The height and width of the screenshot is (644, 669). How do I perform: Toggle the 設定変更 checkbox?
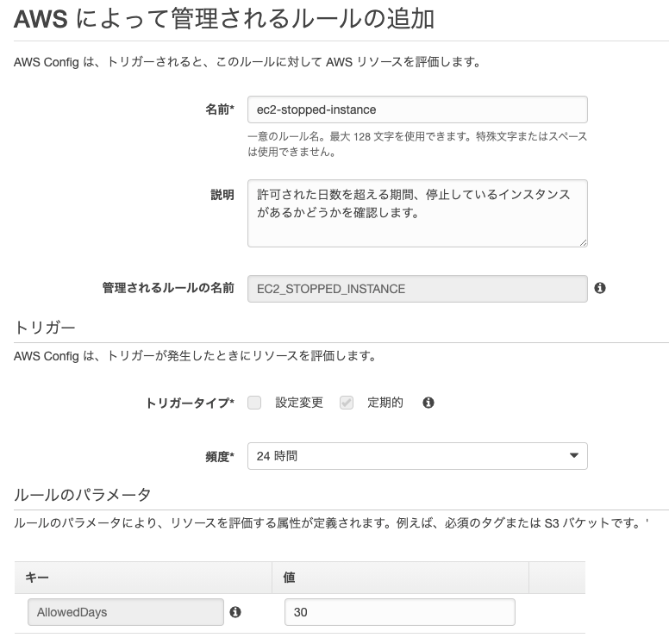[254, 403]
